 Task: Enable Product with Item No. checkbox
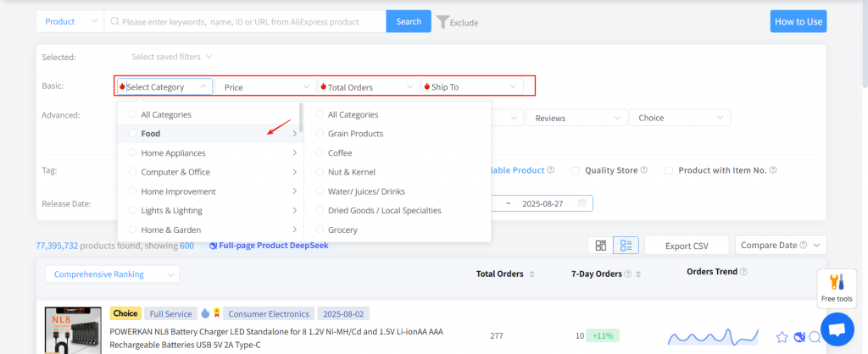670,170
